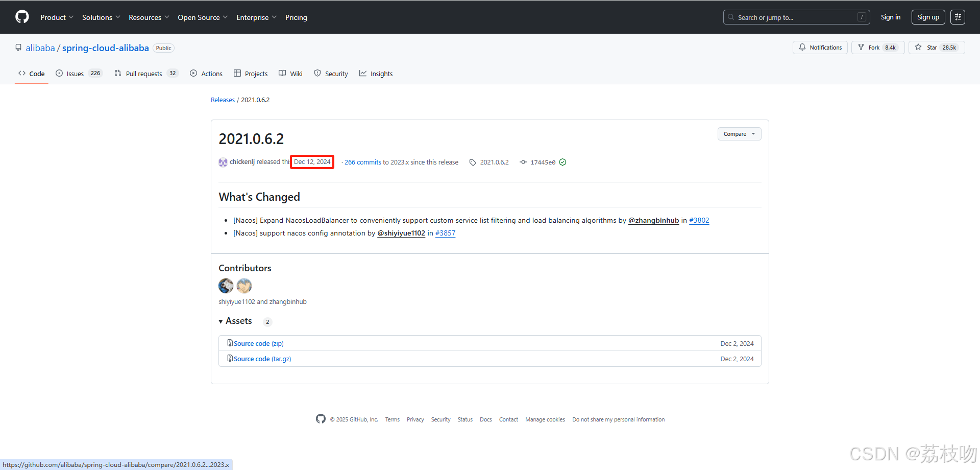Open pull request #3857

(445, 233)
